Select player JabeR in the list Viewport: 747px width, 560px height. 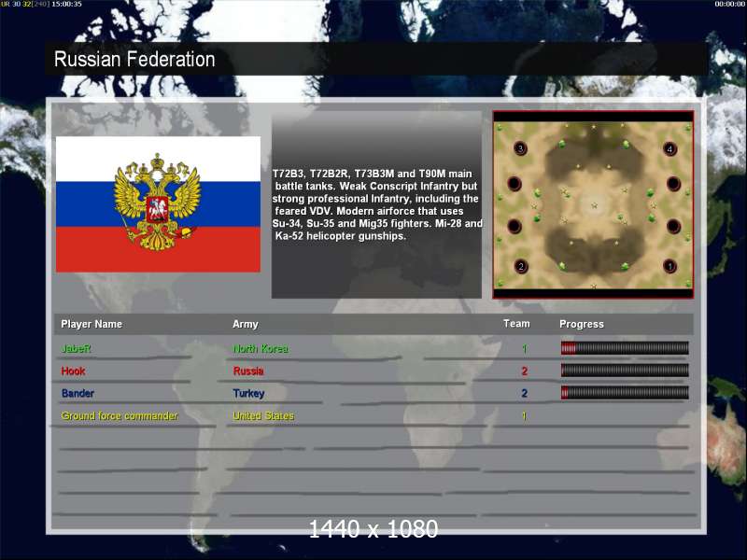(x=77, y=348)
